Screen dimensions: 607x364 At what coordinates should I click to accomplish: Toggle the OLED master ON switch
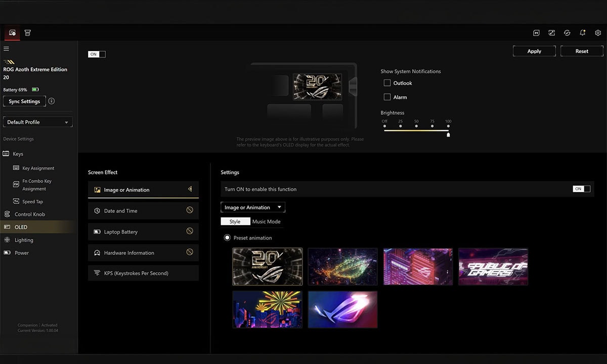[97, 54]
